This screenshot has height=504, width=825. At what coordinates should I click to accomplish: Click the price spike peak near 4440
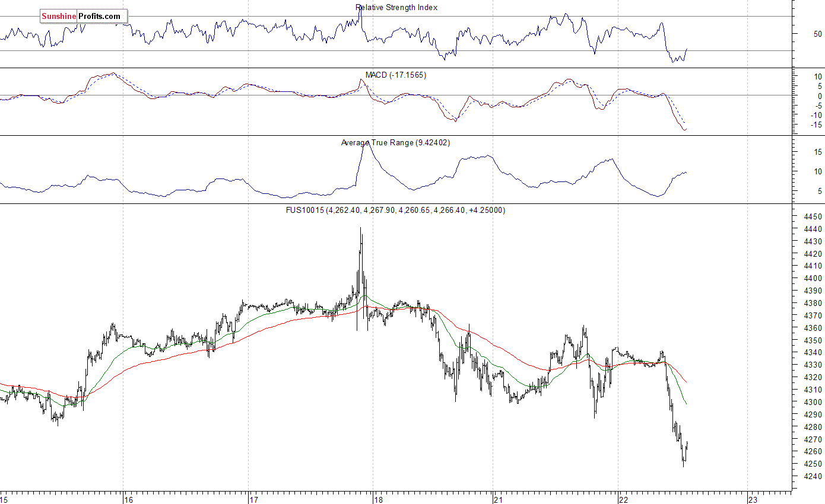(x=360, y=229)
